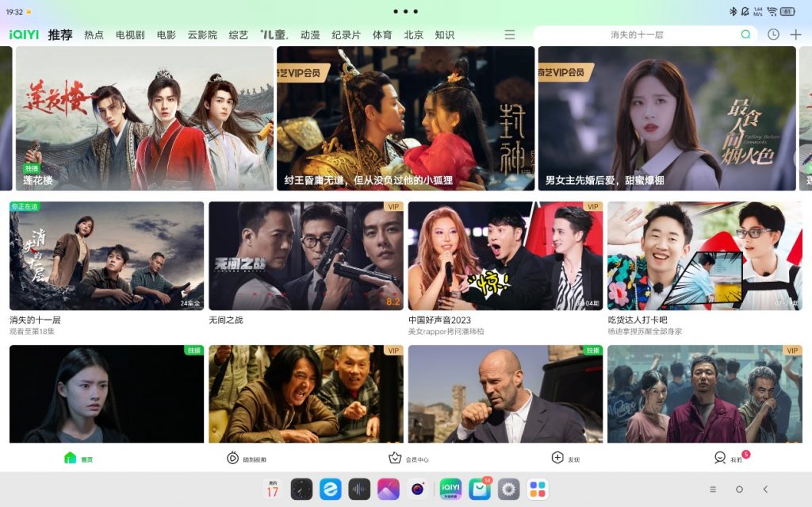The width and height of the screenshot is (812, 507).
Task: Open the show 消失的十一层
Action: click(x=107, y=254)
